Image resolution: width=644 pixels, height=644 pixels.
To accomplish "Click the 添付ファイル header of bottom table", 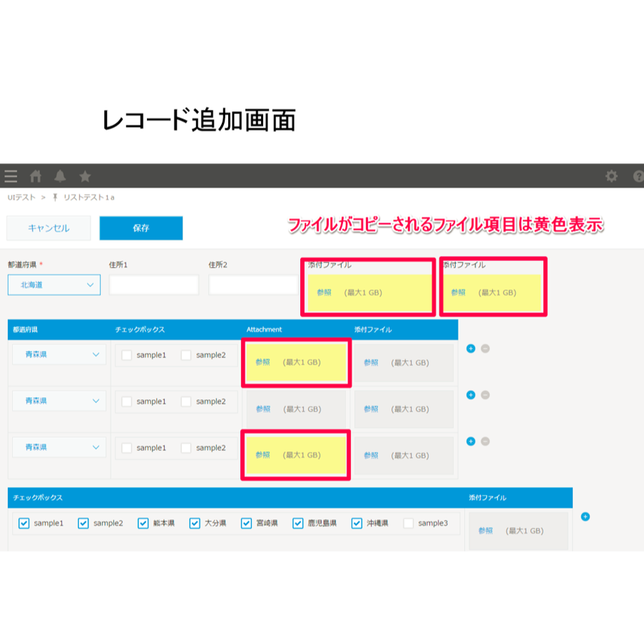I will tap(487, 498).
